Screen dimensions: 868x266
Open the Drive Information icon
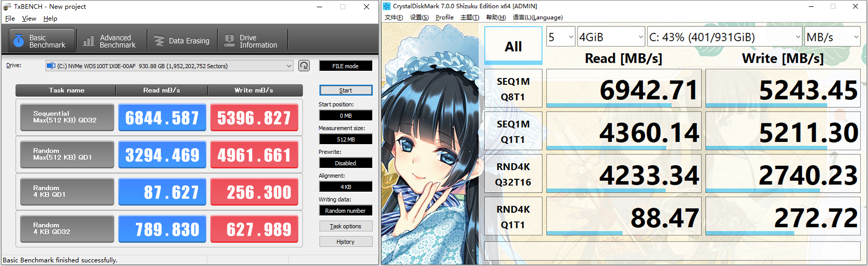click(x=230, y=41)
